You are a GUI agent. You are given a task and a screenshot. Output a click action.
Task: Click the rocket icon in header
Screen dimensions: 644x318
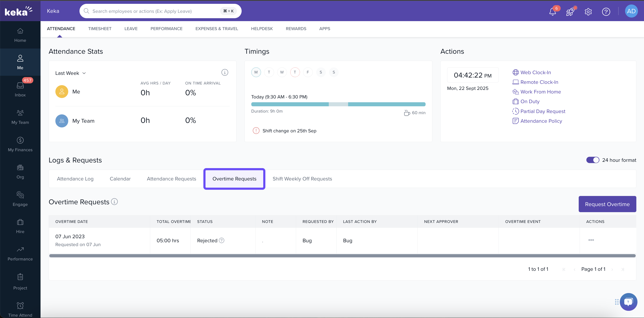[x=570, y=11]
